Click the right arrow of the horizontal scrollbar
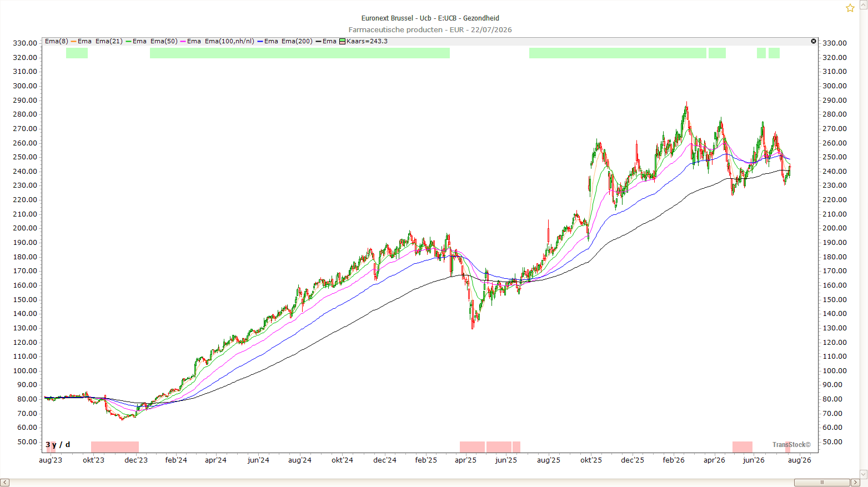 click(855, 482)
